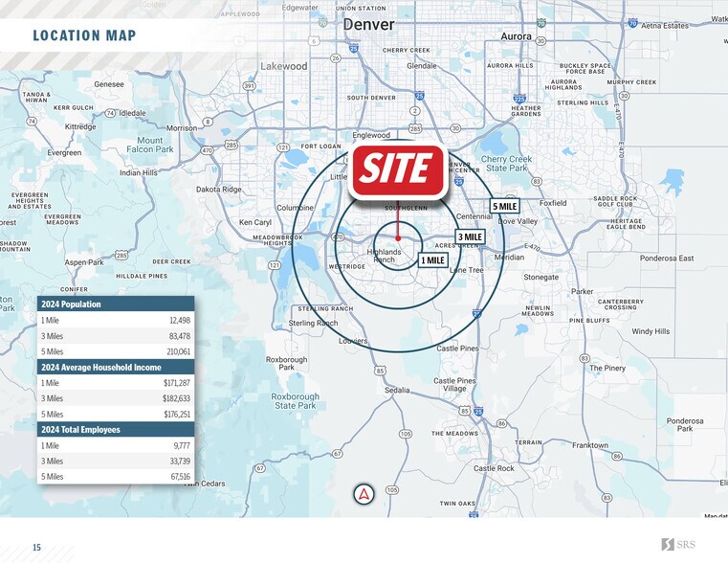Click the page number 15

[36, 548]
